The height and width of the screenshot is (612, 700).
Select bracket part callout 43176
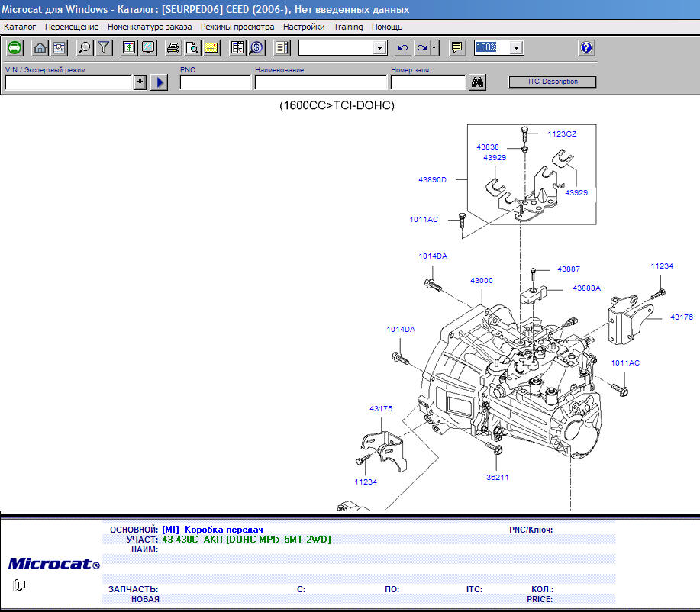(682, 317)
